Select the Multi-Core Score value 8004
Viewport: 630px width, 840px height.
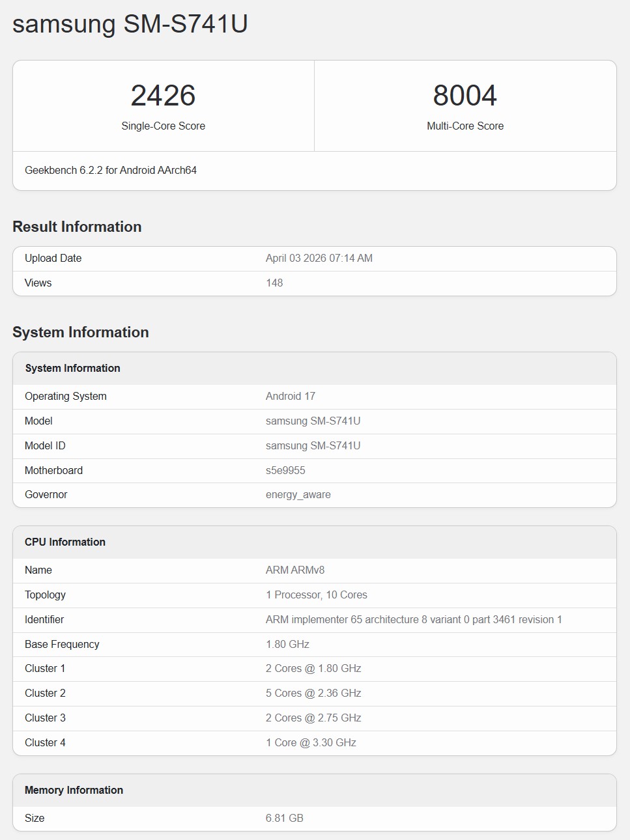tap(465, 96)
